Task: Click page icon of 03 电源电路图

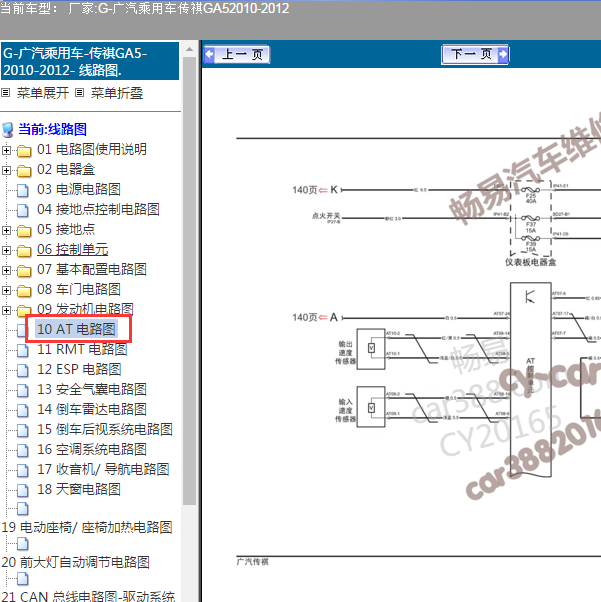Action: [x=23, y=190]
